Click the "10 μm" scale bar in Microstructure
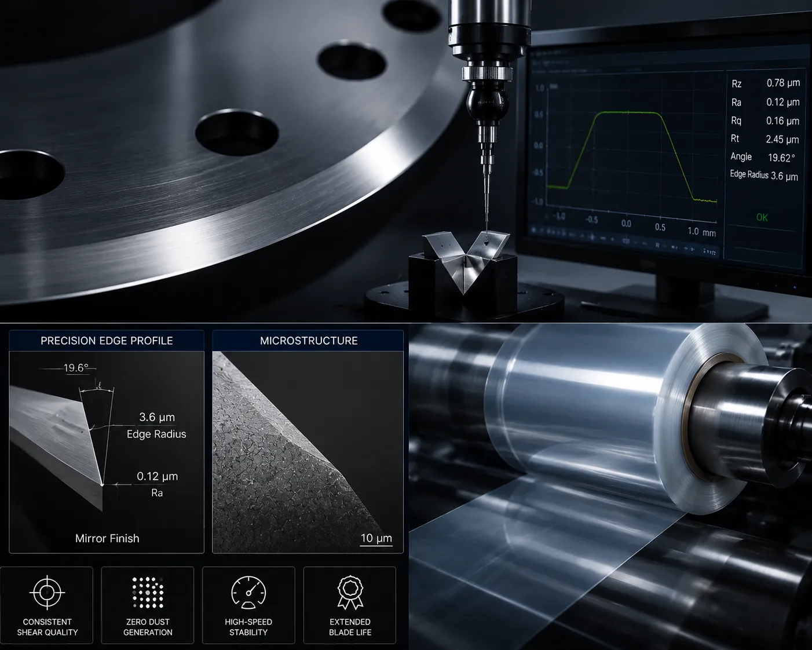 376,539
